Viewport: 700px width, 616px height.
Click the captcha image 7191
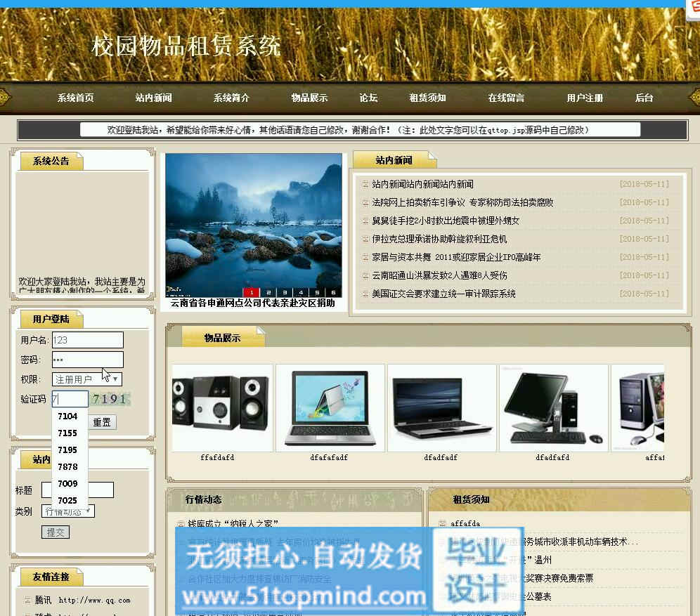point(110,399)
